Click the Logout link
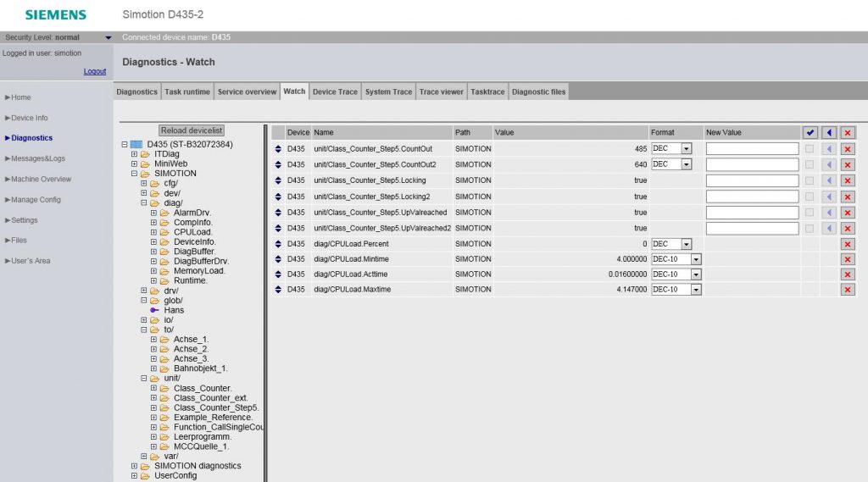 95,71
